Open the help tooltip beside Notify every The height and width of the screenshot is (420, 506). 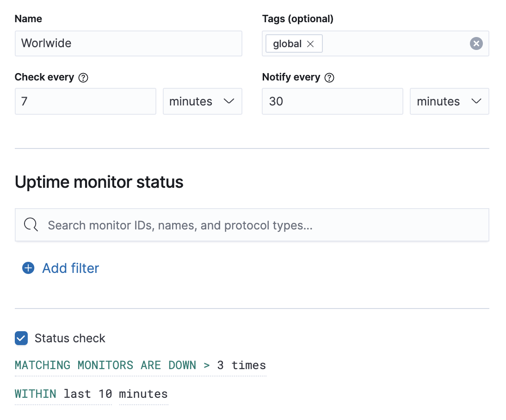click(x=329, y=77)
